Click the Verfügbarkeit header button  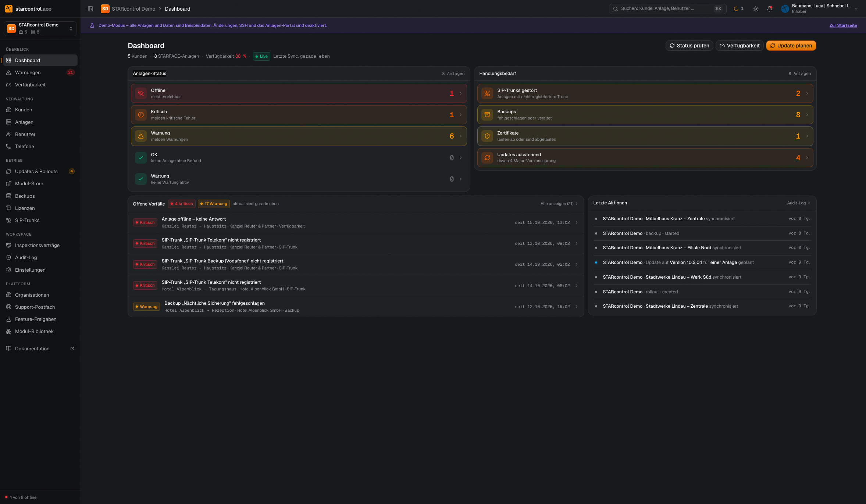[740, 46]
